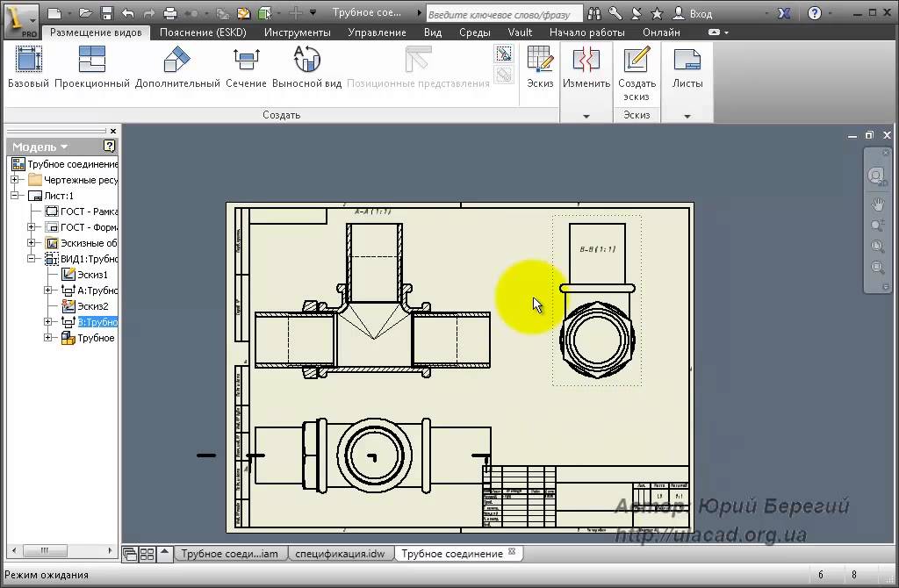Viewport: 899px width, 588px height.
Task: Select Эскиз2 in browser tree
Action: point(85,306)
